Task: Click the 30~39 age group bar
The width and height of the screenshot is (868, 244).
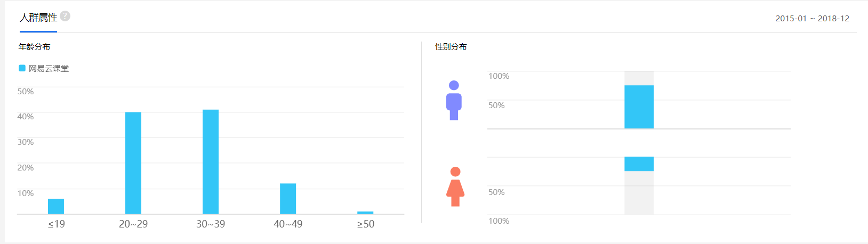Action: (211, 161)
